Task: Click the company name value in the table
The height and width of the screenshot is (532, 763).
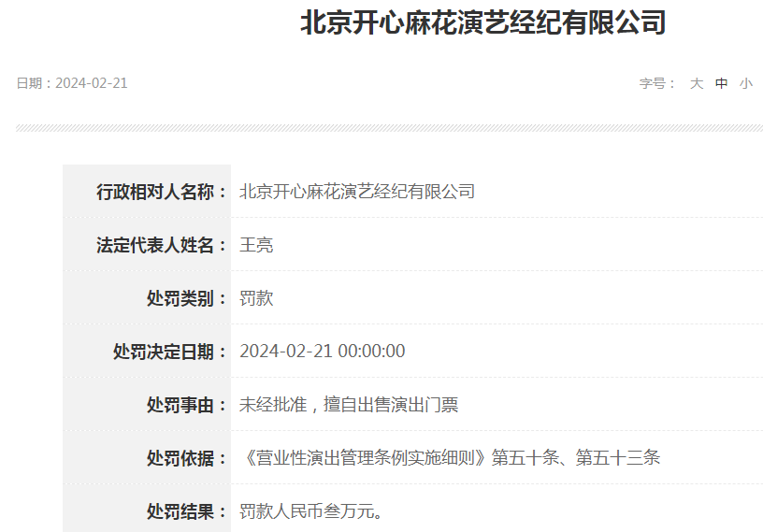Action: pyautogui.click(x=357, y=192)
